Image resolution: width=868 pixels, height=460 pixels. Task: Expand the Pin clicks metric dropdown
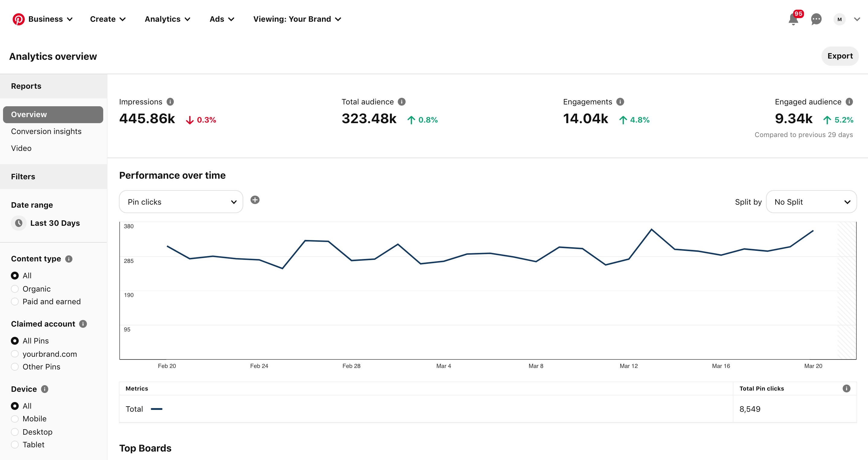click(180, 202)
